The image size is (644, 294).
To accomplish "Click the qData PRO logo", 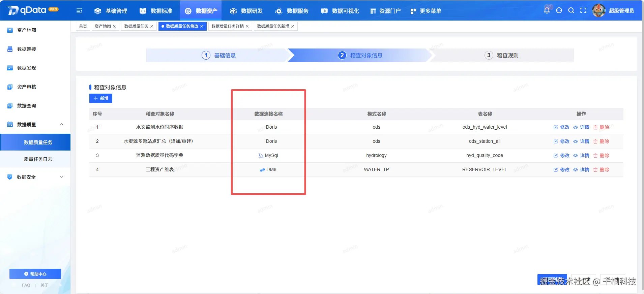I will point(33,10).
